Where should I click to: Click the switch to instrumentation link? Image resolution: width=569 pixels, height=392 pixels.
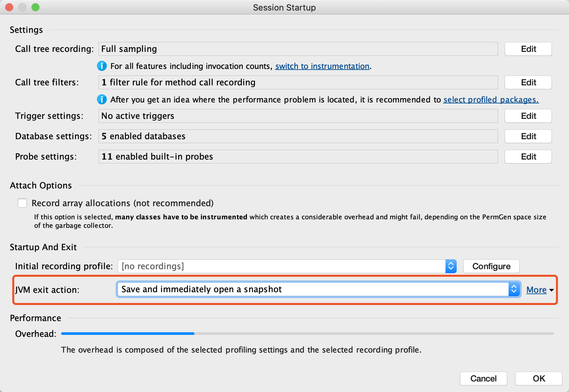tap(322, 66)
